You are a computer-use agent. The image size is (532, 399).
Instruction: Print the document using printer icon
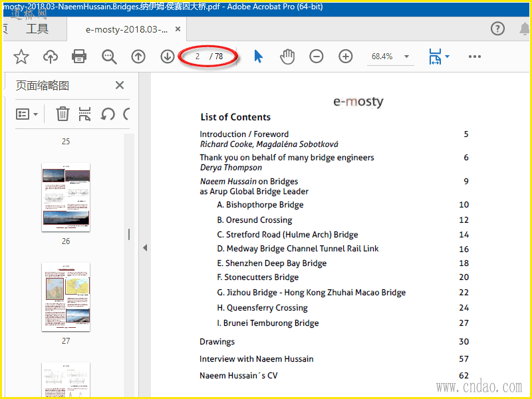[x=79, y=57]
